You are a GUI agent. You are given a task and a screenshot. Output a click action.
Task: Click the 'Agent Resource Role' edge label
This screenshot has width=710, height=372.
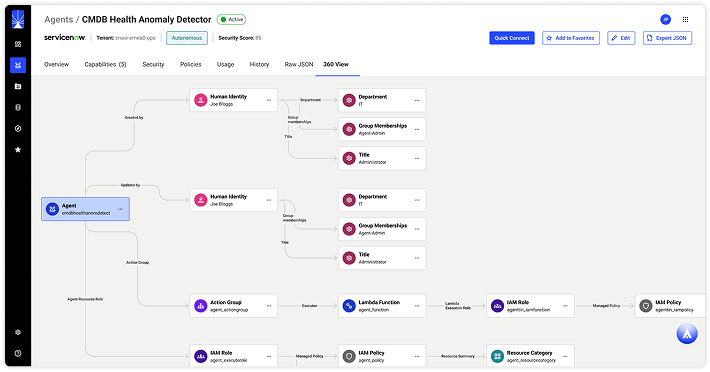pos(85,299)
